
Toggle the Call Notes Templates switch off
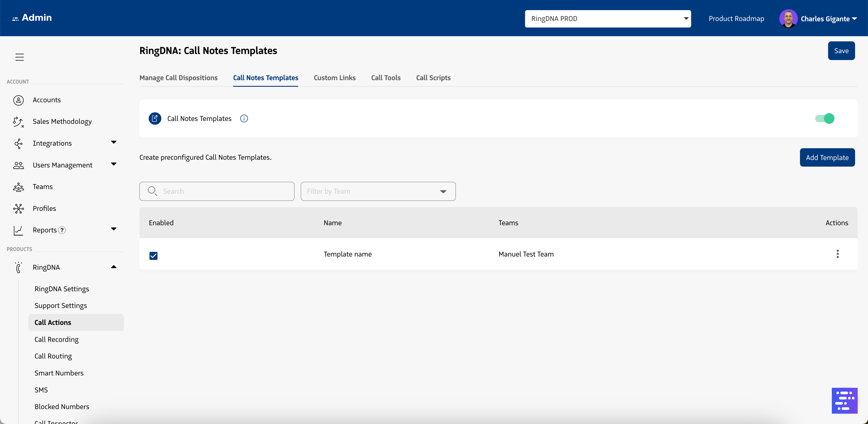[x=825, y=119]
